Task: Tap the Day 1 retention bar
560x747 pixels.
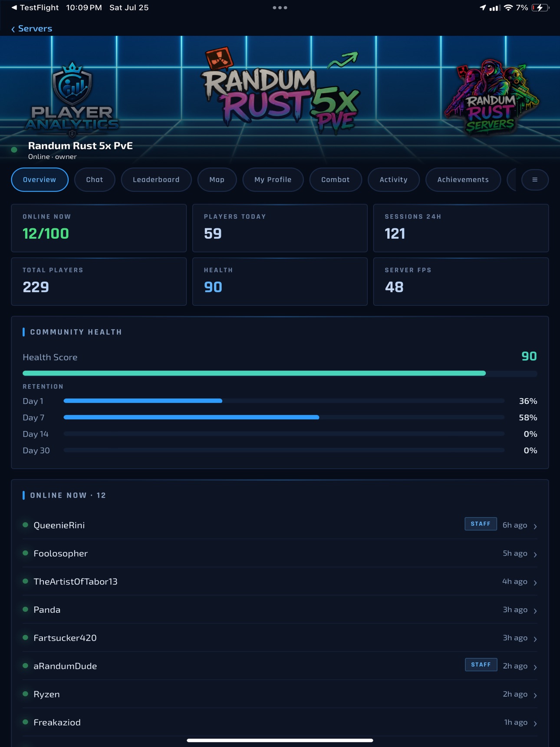Action: pyautogui.click(x=284, y=401)
